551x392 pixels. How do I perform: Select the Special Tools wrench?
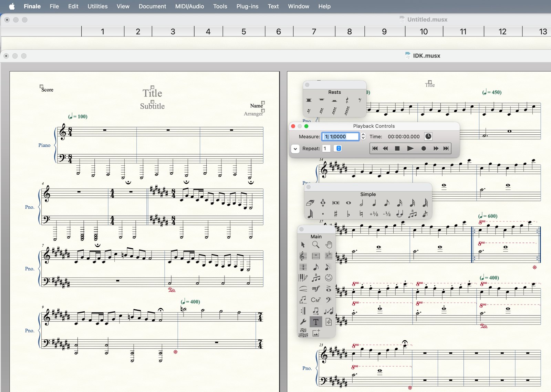303,322
